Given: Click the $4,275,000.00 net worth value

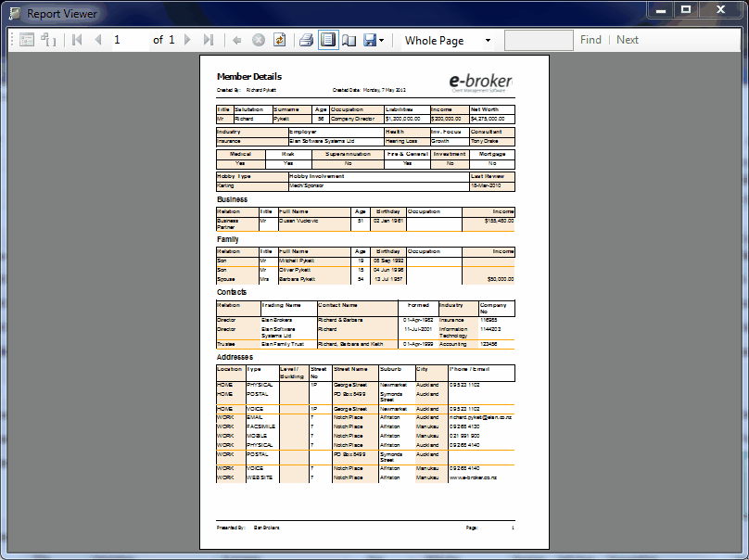Looking at the screenshot, I should pos(488,119).
